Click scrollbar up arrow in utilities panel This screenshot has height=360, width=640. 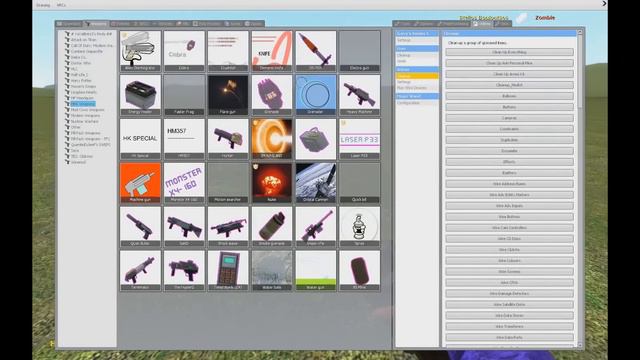point(580,32)
